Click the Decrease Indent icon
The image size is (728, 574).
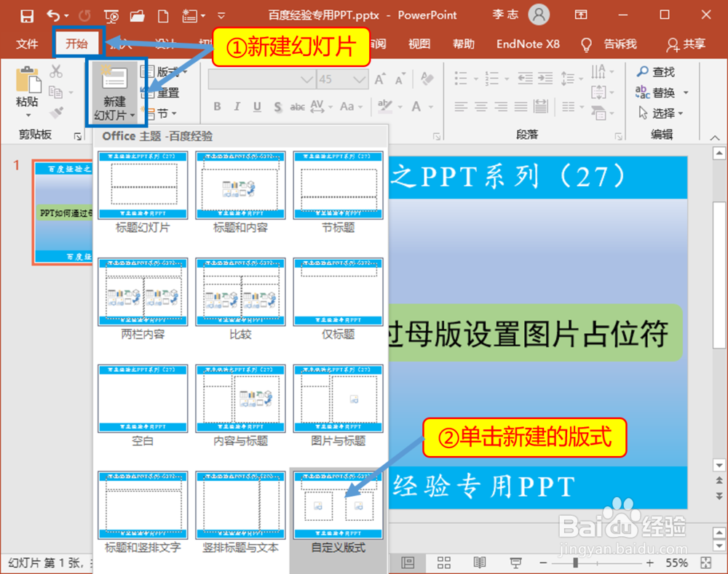[525, 79]
